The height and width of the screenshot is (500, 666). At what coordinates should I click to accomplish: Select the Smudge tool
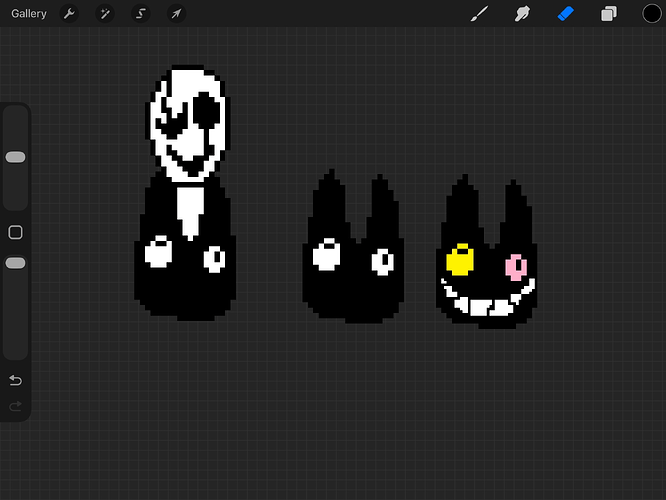pyautogui.click(x=522, y=14)
